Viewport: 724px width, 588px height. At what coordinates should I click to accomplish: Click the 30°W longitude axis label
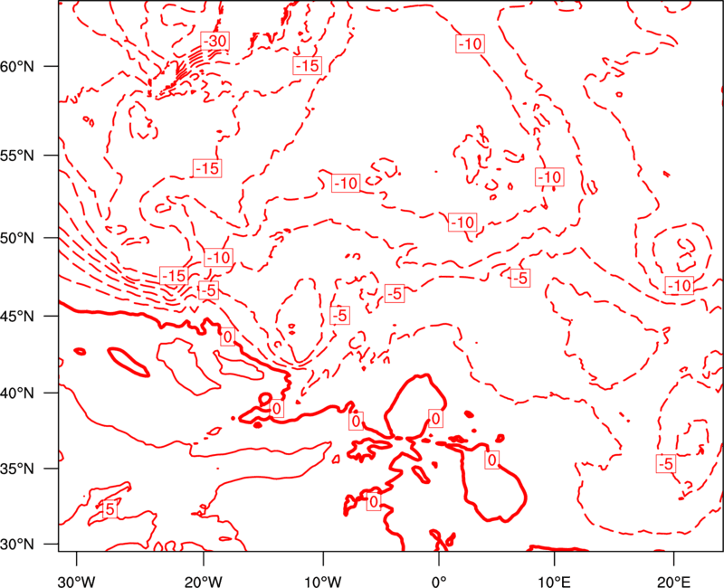pos(76,581)
